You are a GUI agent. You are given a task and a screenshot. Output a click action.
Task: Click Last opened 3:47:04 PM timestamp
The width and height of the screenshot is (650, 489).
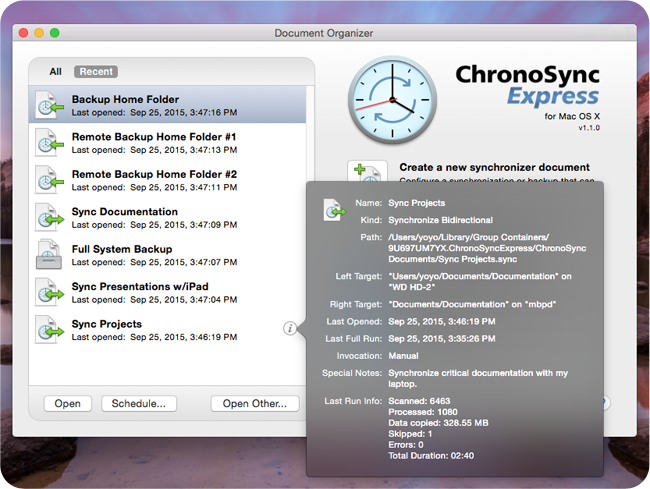(x=154, y=300)
